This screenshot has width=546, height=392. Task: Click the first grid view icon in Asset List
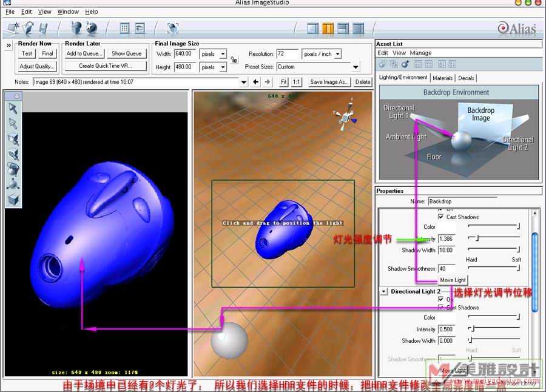(x=419, y=64)
